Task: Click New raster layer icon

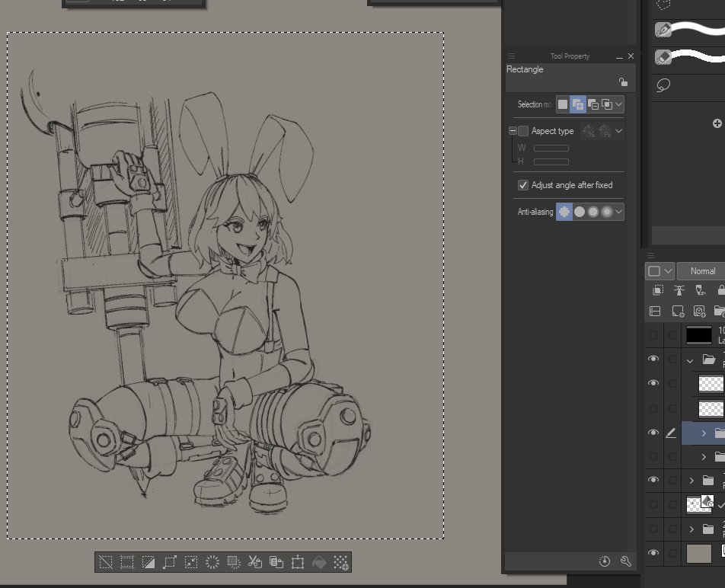Action: [678, 311]
